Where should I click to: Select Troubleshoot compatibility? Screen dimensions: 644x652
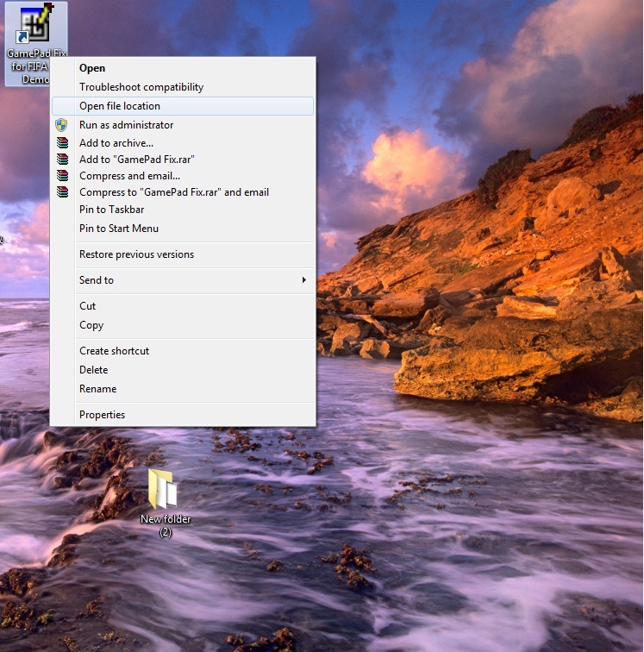pos(183,87)
